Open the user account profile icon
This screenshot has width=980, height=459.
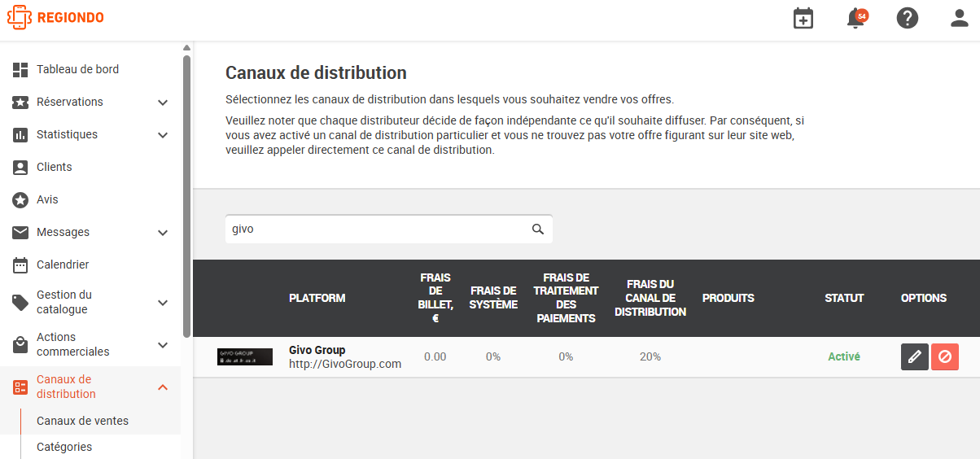tap(960, 18)
